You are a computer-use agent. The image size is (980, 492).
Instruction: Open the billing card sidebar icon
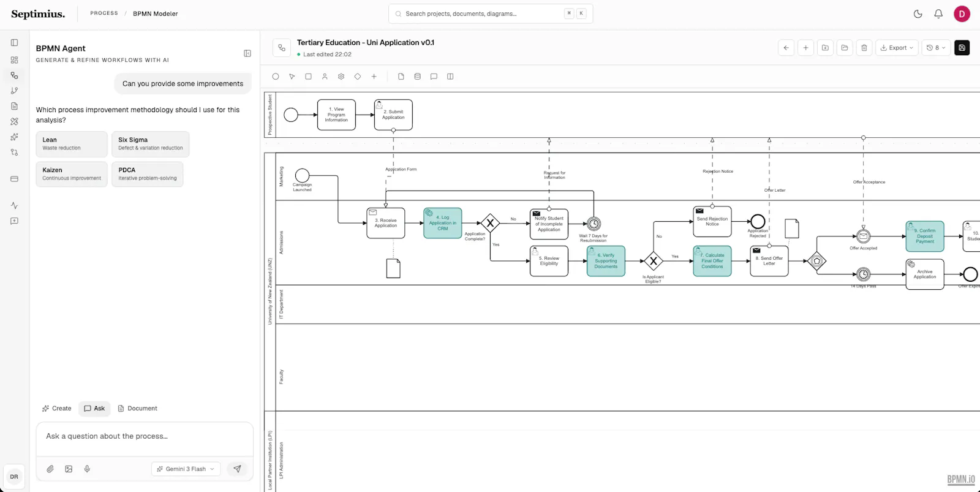click(x=14, y=179)
